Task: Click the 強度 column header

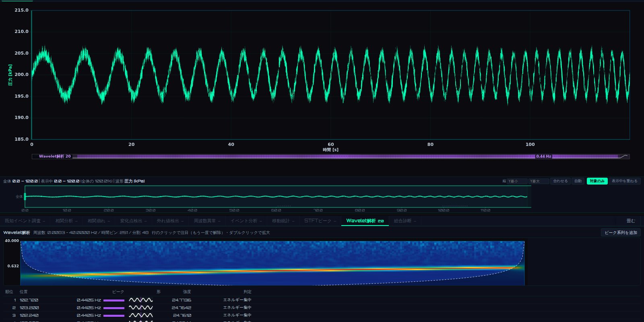Action: pyautogui.click(x=187, y=292)
